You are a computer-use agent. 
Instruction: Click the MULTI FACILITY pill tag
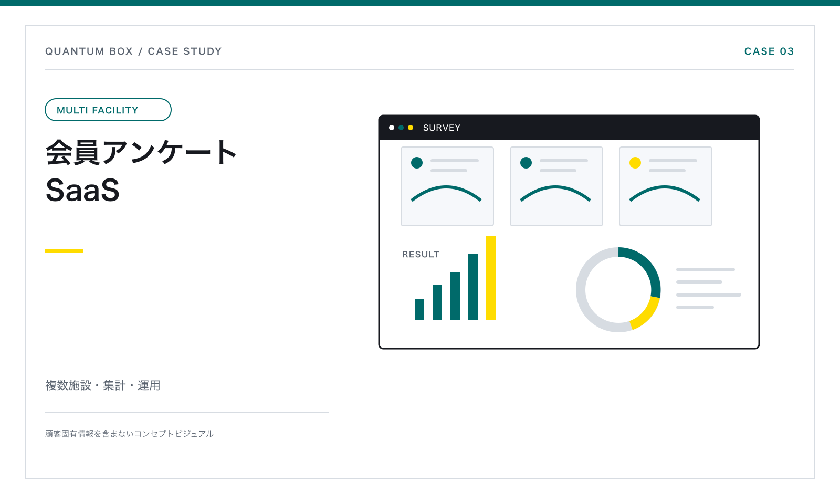108,110
